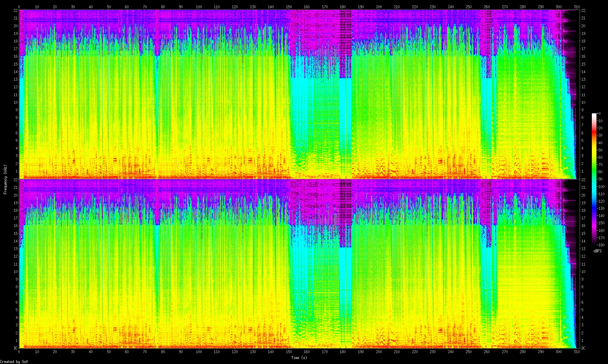
Task: Click the 'dBFS' label under color scale
Action: (x=597, y=251)
